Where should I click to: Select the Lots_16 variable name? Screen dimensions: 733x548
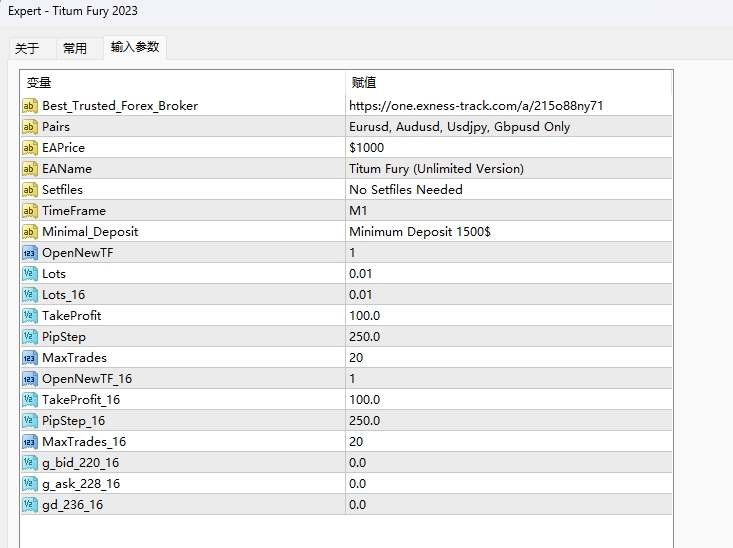(64, 295)
